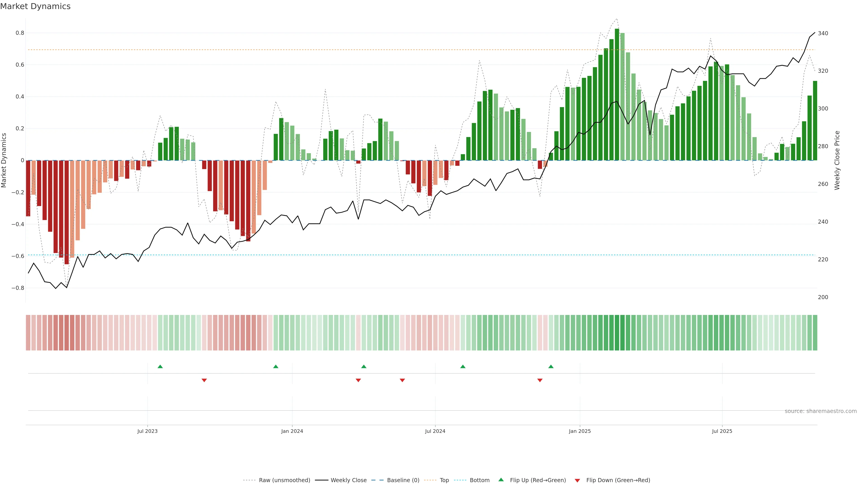This screenshot has width=868, height=488.
Task: Click the Jul 2023 x-axis label
Action: pyautogui.click(x=147, y=431)
